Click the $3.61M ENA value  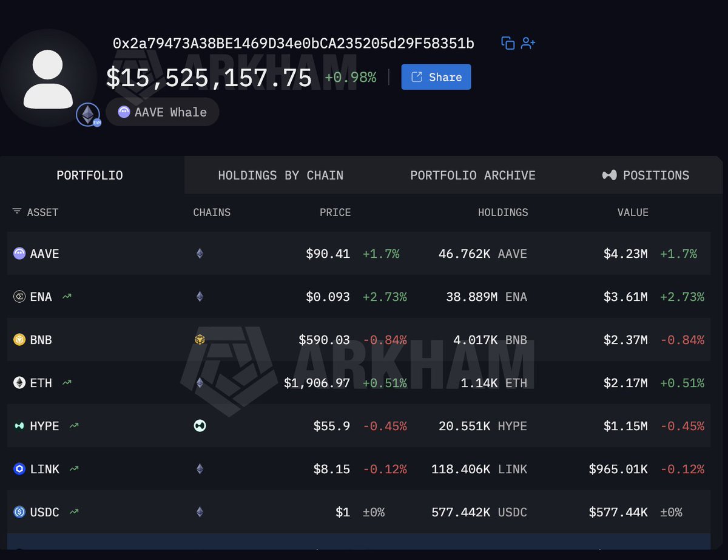tap(625, 297)
